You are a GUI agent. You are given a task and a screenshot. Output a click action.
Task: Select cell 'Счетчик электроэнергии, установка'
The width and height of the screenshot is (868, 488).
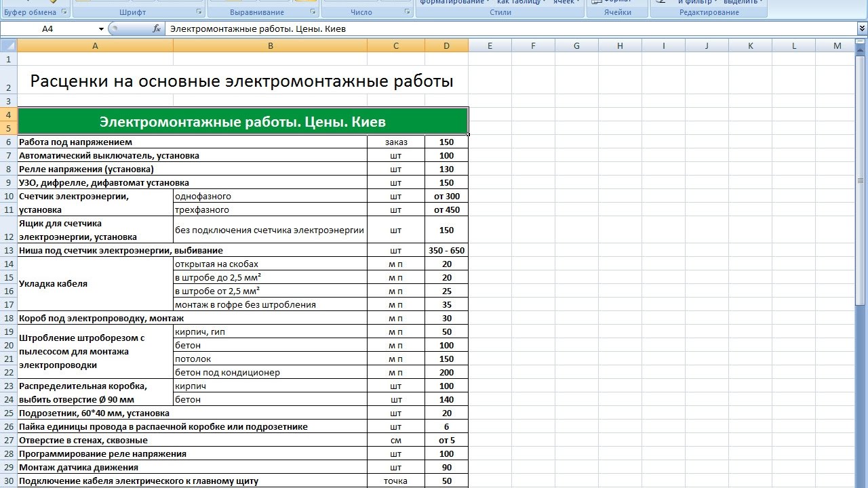pos(95,203)
